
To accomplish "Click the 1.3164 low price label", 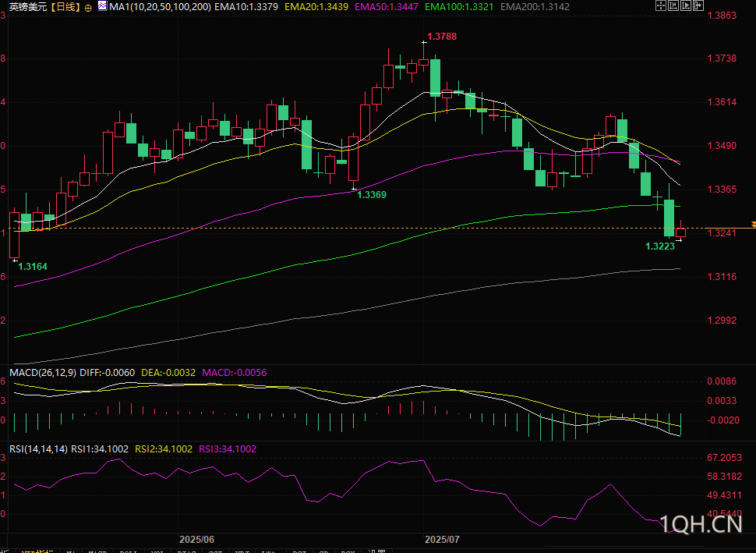I will [33, 267].
